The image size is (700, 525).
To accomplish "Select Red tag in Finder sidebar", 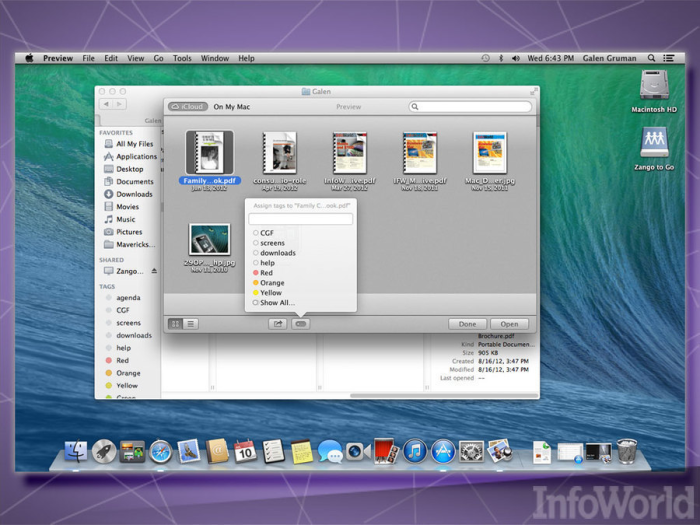I will (117, 360).
